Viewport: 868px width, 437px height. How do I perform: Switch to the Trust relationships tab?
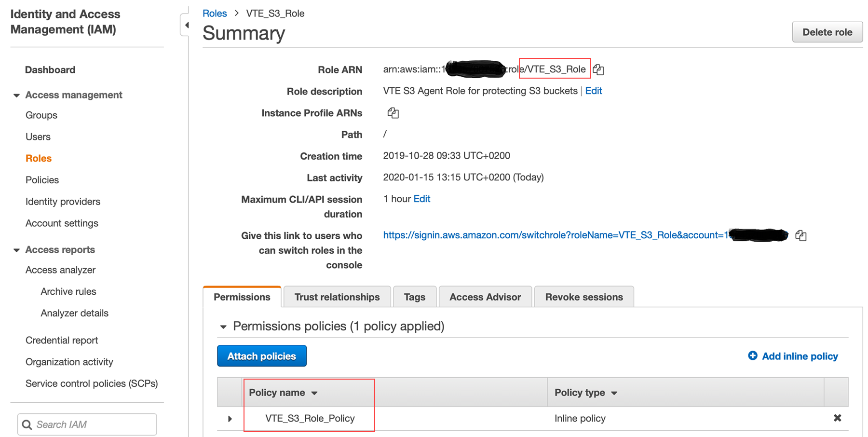click(337, 297)
